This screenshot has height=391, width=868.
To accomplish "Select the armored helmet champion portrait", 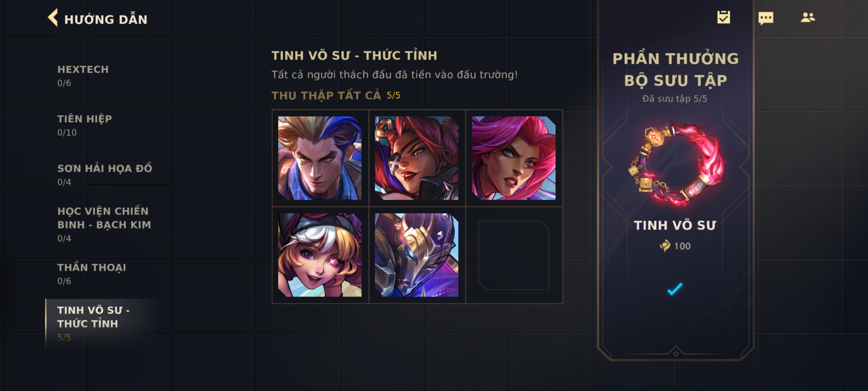I will 417,255.
